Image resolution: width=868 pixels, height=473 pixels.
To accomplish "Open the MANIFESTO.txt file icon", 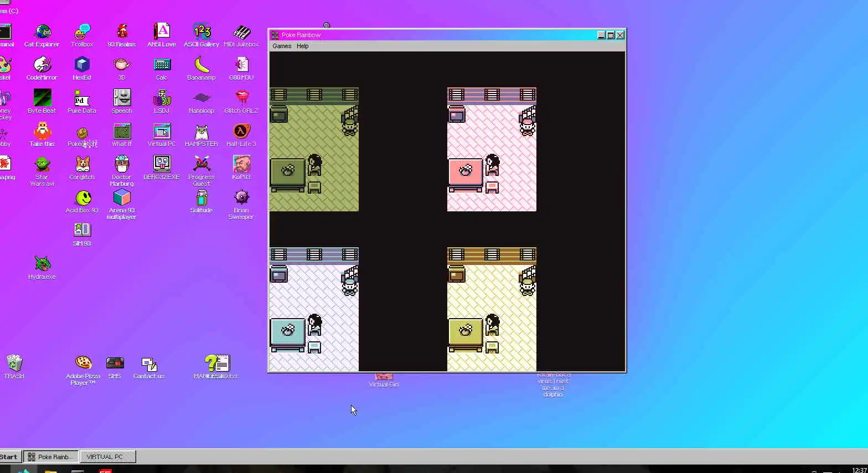I will (x=221, y=367).
